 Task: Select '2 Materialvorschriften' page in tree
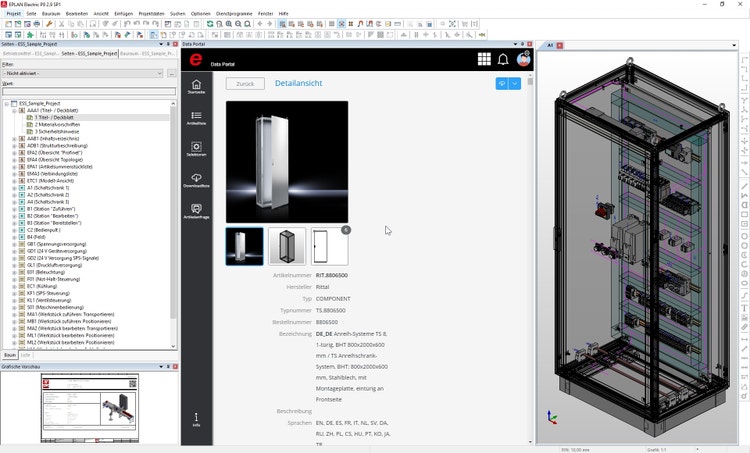[x=58, y=124]
